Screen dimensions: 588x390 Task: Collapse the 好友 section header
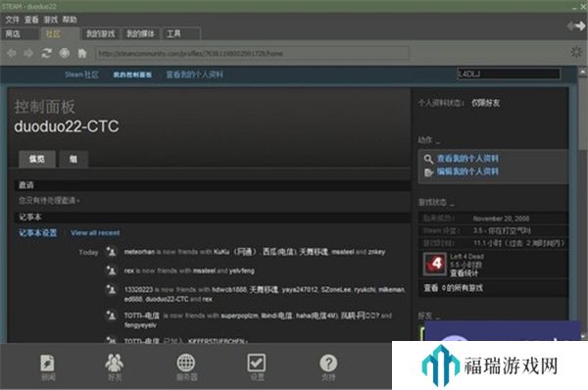(x=429, y=317)
